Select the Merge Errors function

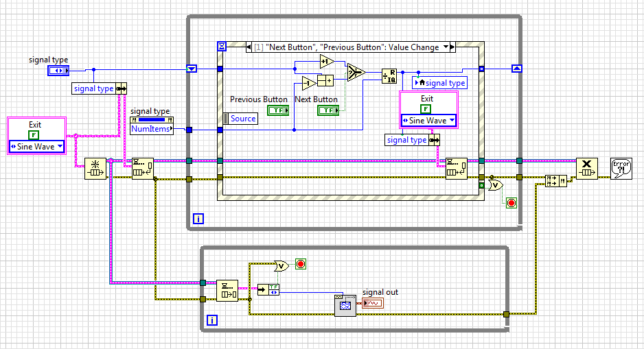pyautogui.click(x=556, y=181)
